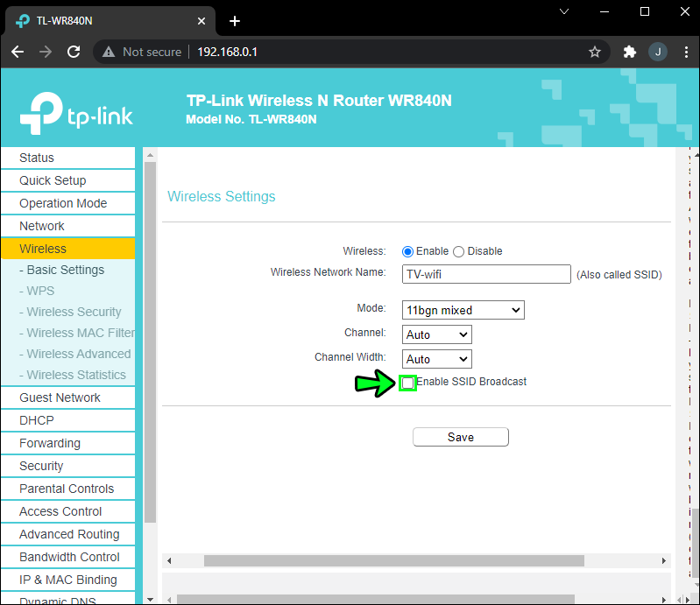Image resolution: width=700 pixels, height=605 pixels.
Task: Open the J profile avatar
Action: tap(658, 52)
